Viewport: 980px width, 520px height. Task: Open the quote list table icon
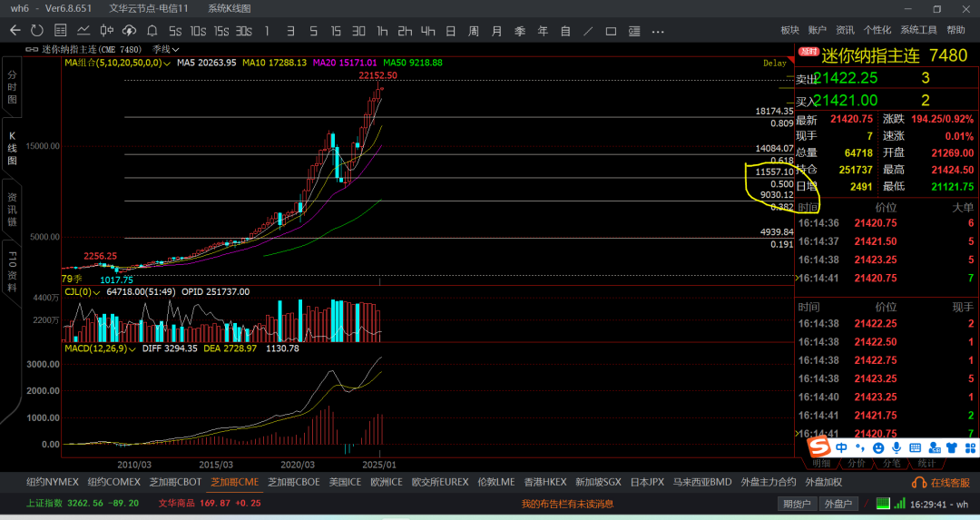(61, 31)
